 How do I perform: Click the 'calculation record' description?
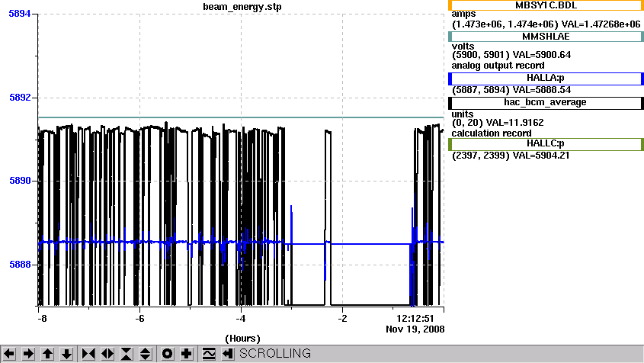pos(492,133)
